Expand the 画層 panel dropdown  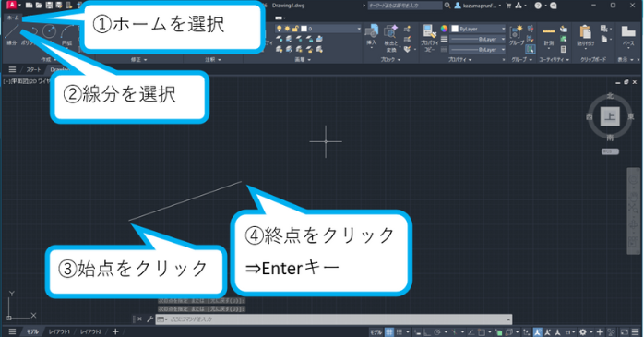pyautogui.click(x=303, y=60)
